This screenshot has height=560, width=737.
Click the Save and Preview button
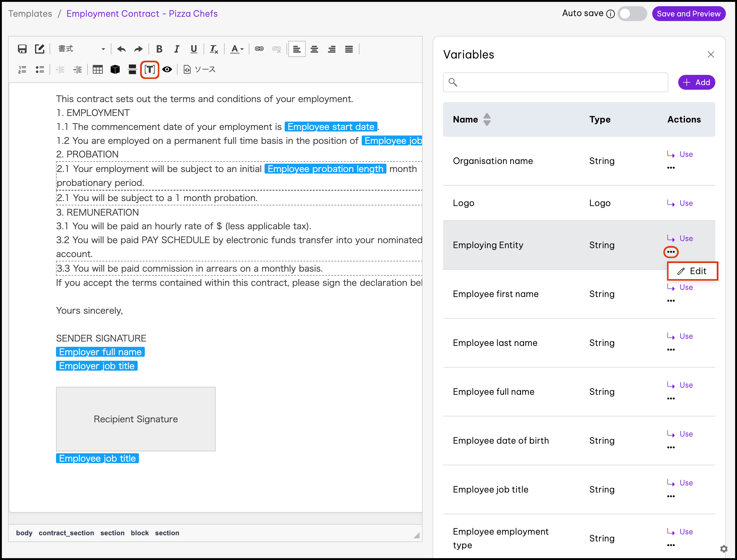tap(688, 14)
